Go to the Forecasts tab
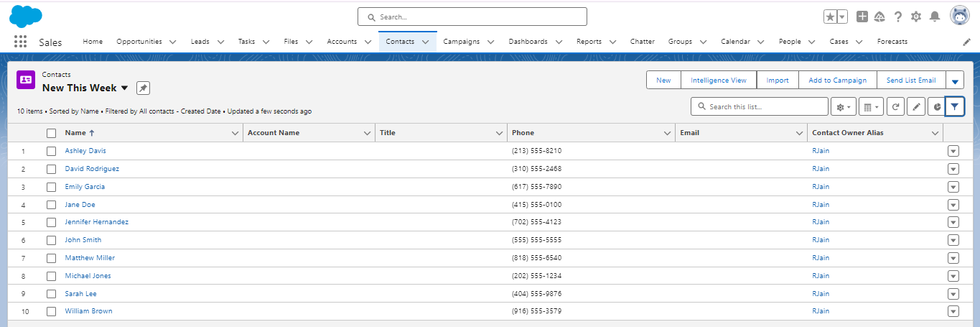 892,42
